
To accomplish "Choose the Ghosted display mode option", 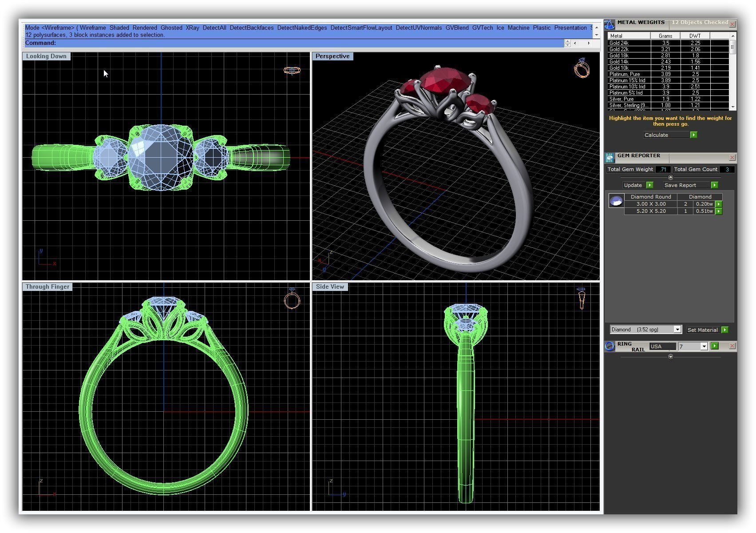I will point(171,28).
